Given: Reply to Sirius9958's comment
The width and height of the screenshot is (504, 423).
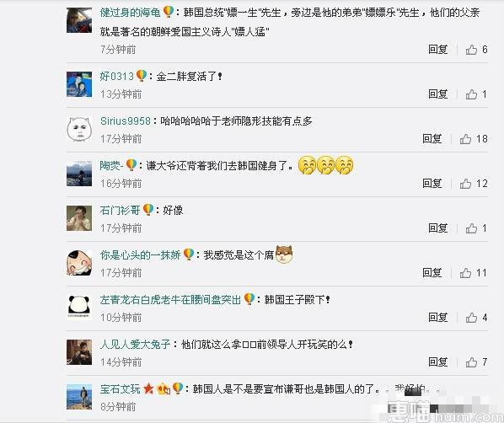Looking at the screenshot, I should [x=432, y=139].
